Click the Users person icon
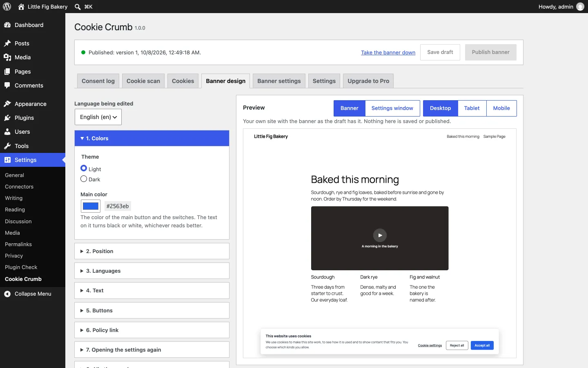588x368 pixels. coord(7,132)
